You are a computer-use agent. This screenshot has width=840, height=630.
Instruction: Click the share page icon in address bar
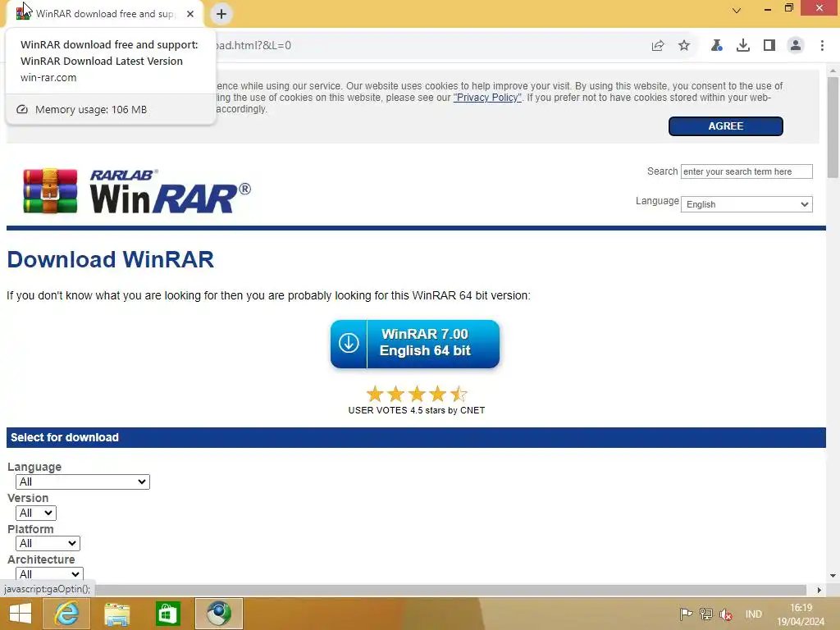[x=658, y=46]
